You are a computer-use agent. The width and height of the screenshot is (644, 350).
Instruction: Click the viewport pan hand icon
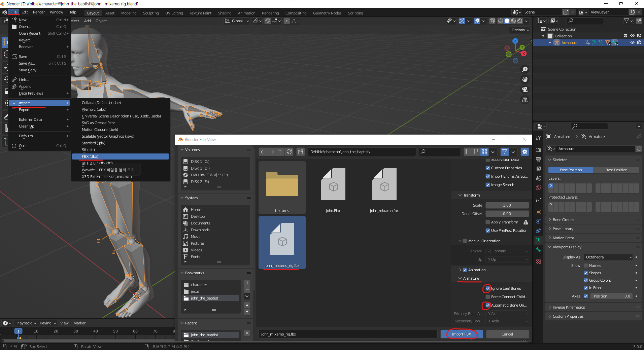pyautogui.click(x=524, y=79)
